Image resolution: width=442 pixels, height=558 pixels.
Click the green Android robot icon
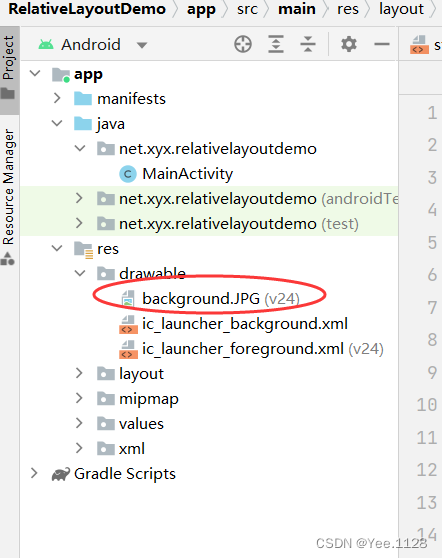pyautogui.click(x=46, y=45)
